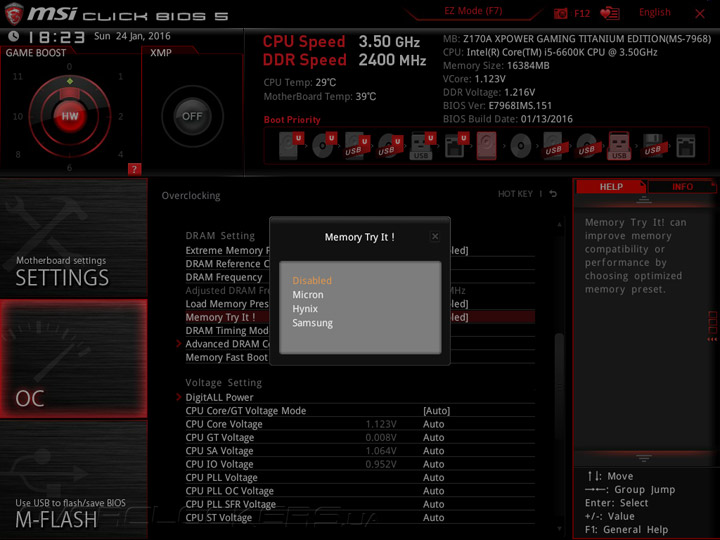Select legacy optical disc boot icon
Viewport: 720px width, 540px height.
521,146
